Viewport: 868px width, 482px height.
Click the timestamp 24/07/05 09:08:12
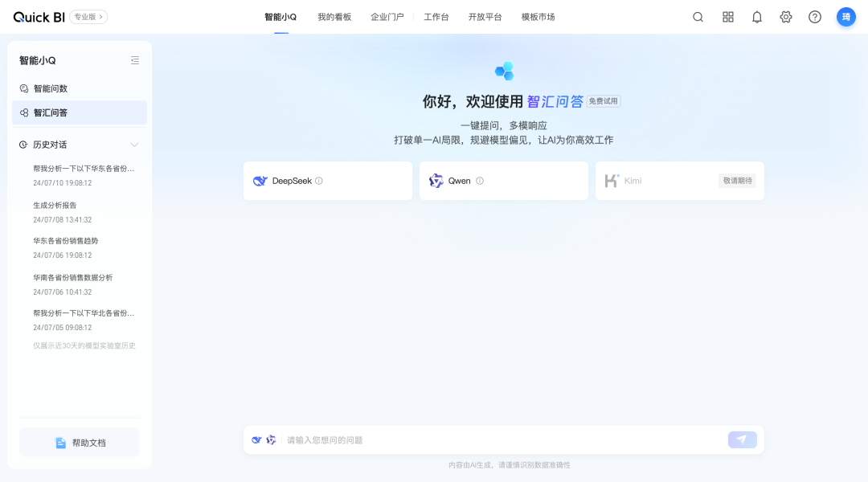pos(63,328)
